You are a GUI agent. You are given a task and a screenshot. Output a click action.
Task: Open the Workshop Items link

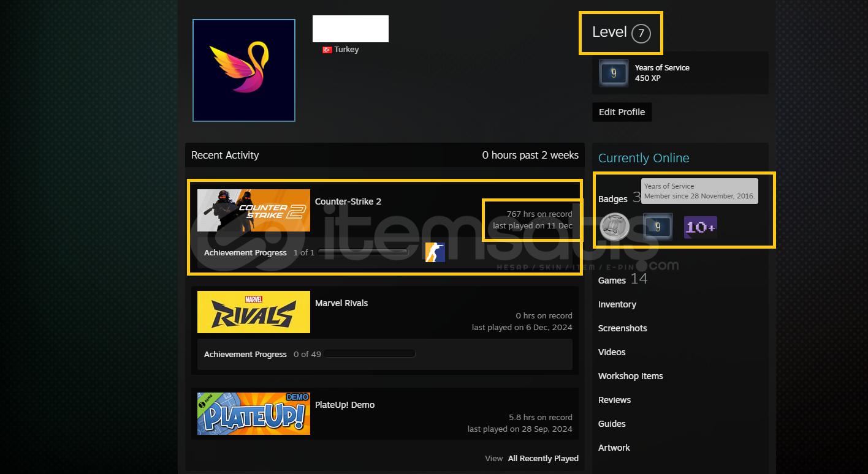(631, 376)
